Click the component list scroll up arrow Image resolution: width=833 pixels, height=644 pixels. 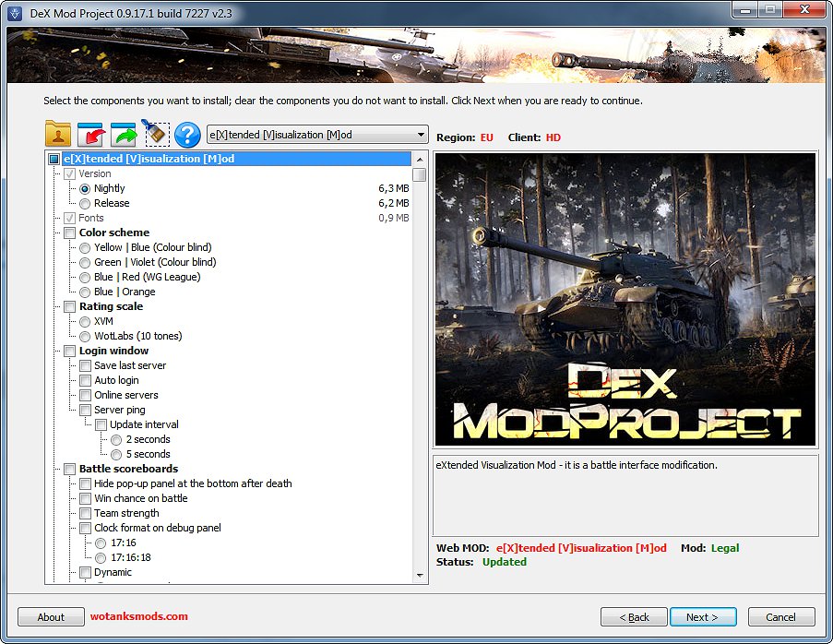(x=420, y=160)
